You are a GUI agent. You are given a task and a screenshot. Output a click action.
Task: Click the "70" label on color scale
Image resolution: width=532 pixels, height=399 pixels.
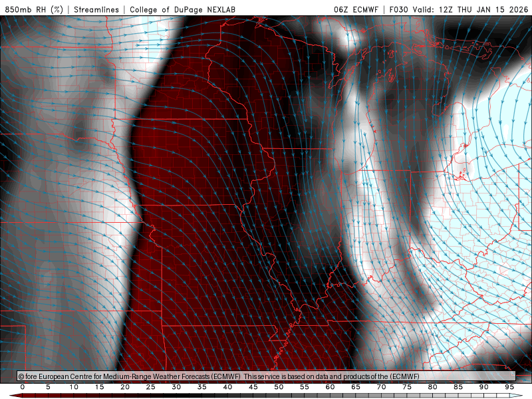click(381, 387)
